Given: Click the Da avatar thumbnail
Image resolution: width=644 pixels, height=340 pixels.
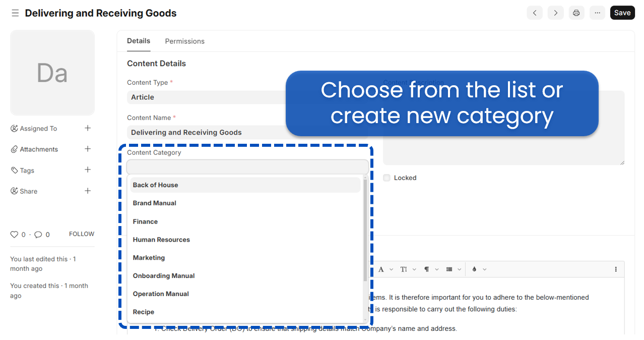Looking at the screenshot, I should [x=52, y=73].
